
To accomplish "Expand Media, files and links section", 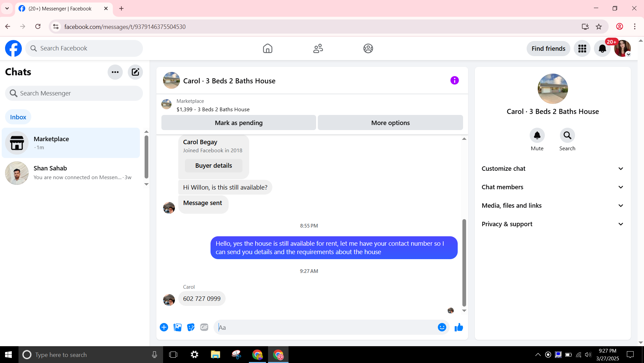I will 553,206.
